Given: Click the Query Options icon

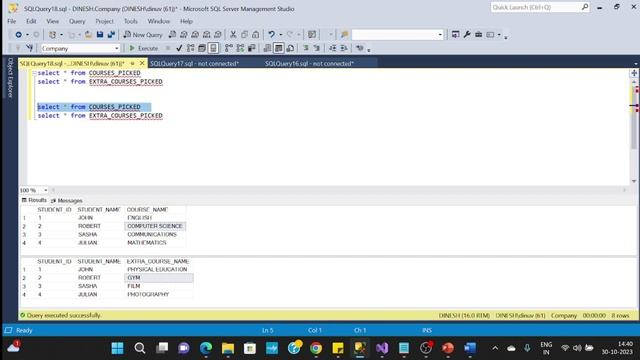Looking at the screenshot, I should [x=202, y=48].
